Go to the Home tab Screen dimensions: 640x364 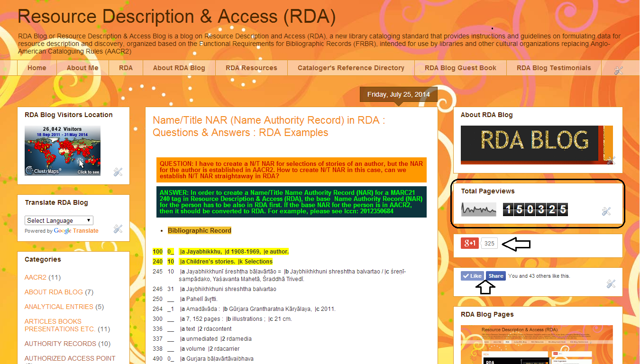(37, 67)
